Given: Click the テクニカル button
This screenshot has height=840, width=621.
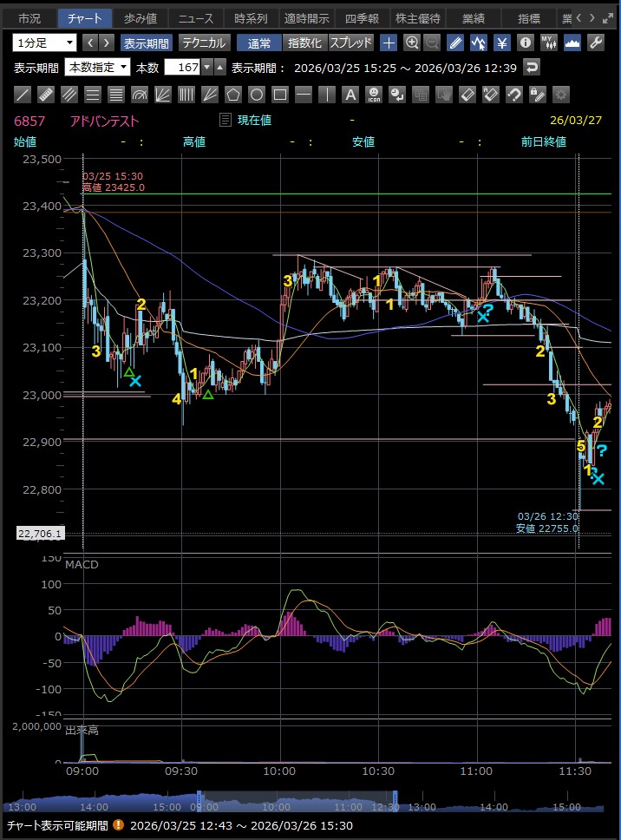Looking at the screenshot, I should [x=204, y=42].
